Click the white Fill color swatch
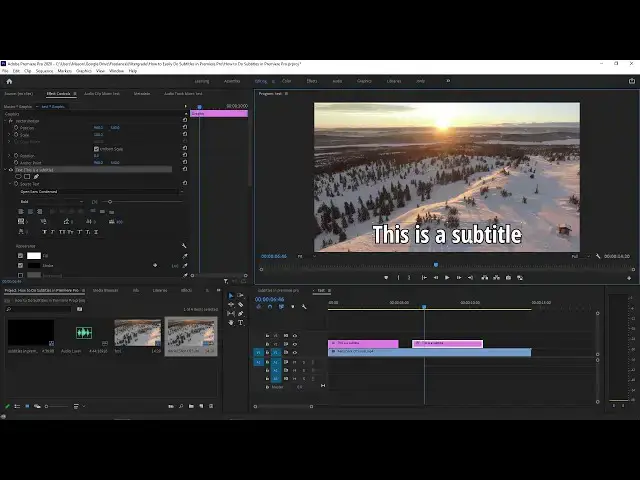 coord(33,256)
